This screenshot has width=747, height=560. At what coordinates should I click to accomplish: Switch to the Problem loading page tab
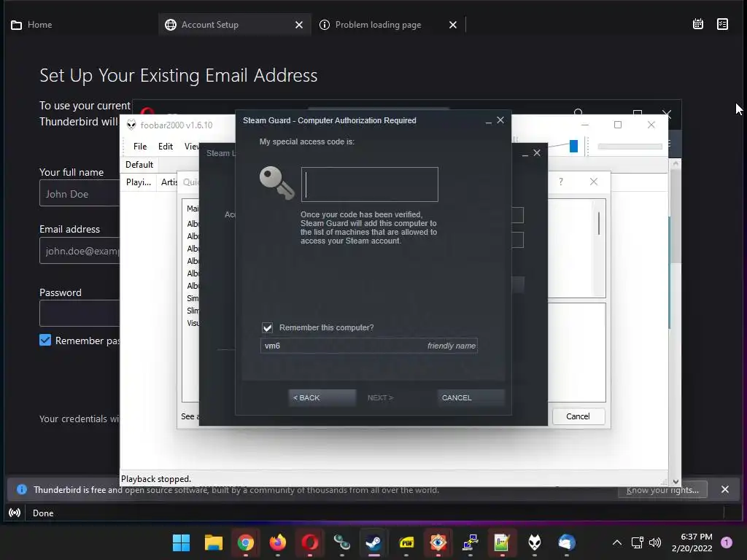(x=379, y=25)
